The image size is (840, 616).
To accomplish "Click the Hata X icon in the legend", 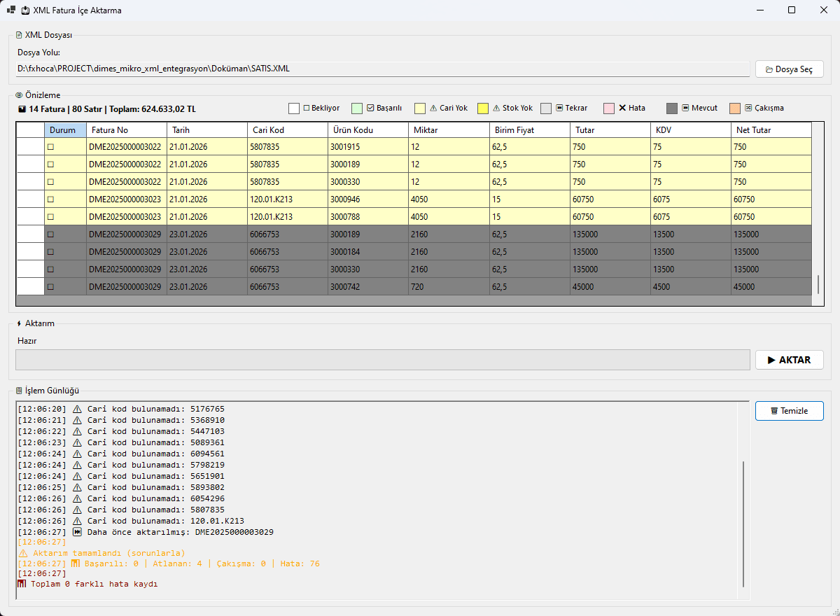I will click(x=622, y=108).
